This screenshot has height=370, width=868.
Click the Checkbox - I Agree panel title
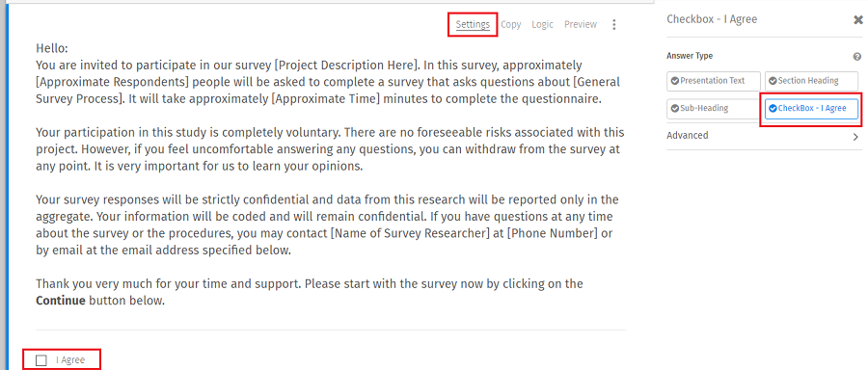click(712, 19)
